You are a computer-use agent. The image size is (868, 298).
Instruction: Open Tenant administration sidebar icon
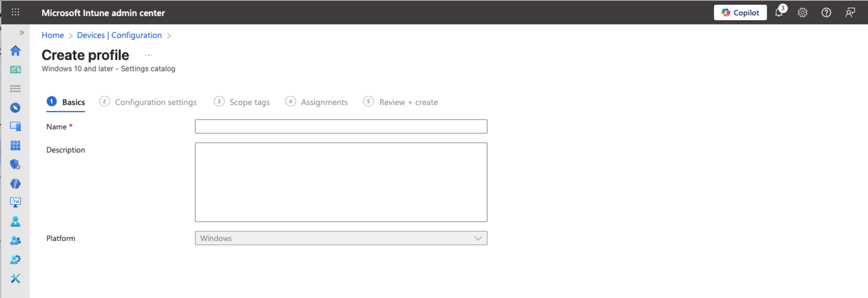tap(15, 260)
